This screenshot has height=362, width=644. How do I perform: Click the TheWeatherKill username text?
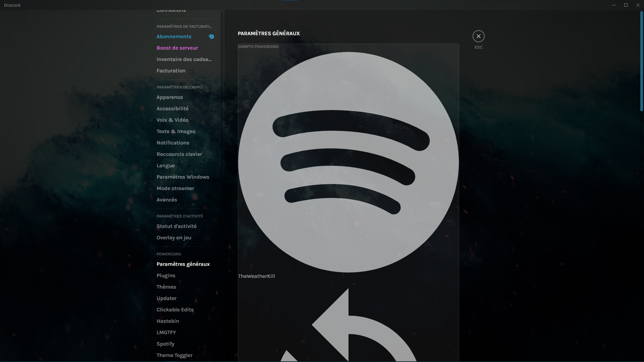(x=256, y=276)
